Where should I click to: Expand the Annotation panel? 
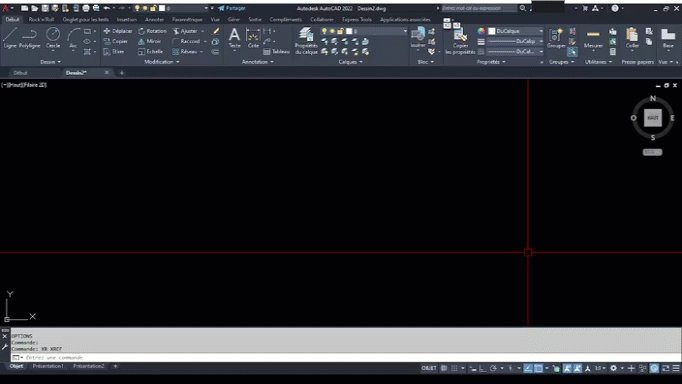[x=257, y=62]
